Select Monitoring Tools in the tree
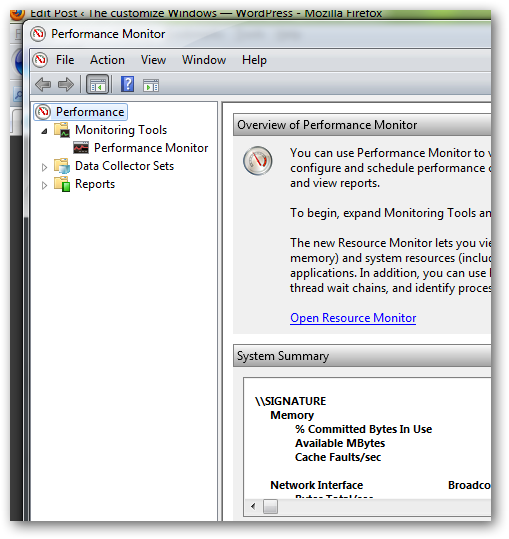 tap(121, 130)
